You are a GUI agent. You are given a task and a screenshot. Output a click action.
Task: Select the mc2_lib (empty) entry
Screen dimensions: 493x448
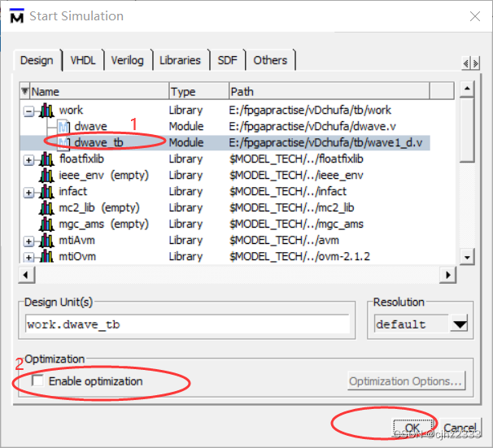[x=99, y=207]
